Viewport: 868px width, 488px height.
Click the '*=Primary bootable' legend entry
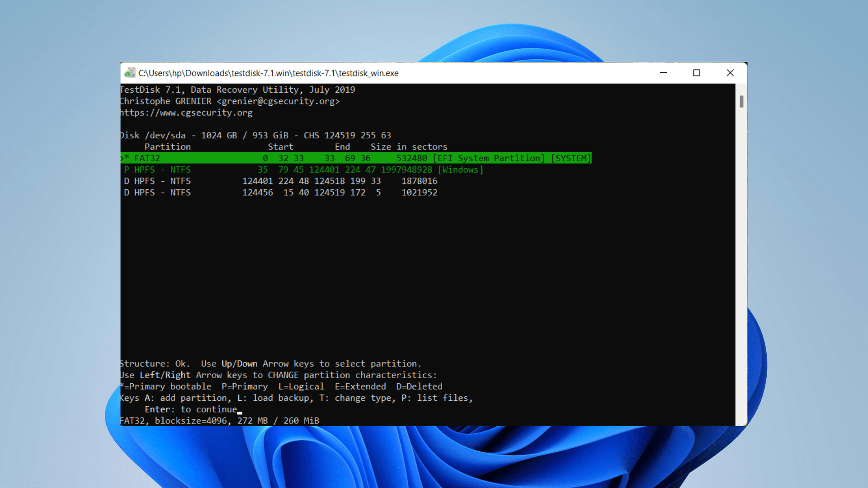166,386
